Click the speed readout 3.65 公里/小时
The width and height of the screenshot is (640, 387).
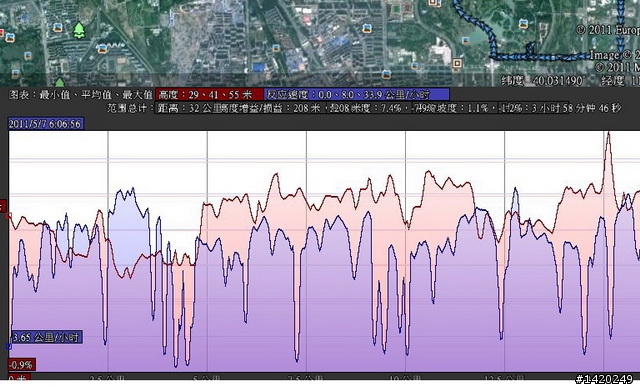[46, 337]
